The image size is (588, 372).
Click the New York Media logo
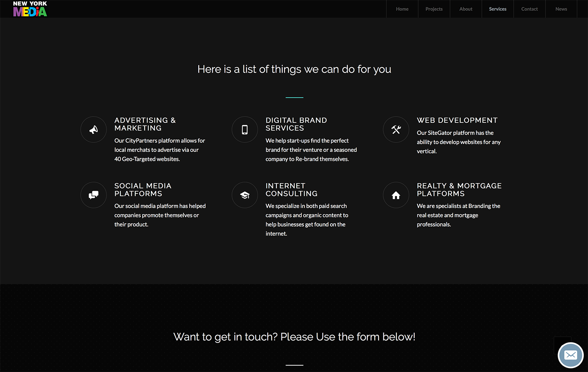(30, 9)
